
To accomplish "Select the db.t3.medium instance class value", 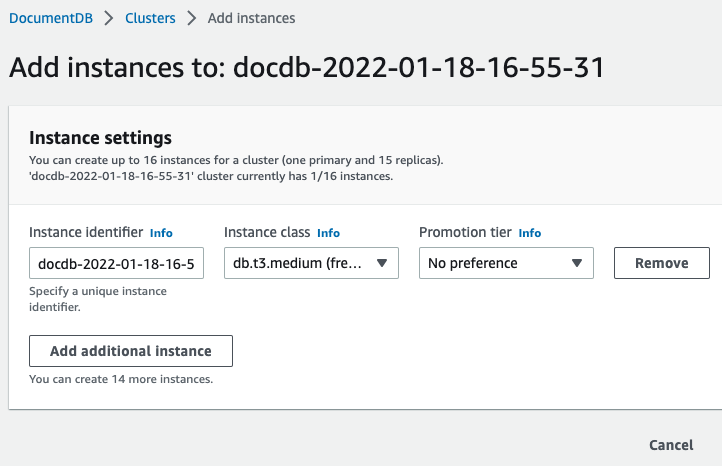I will tap(297, 264).
